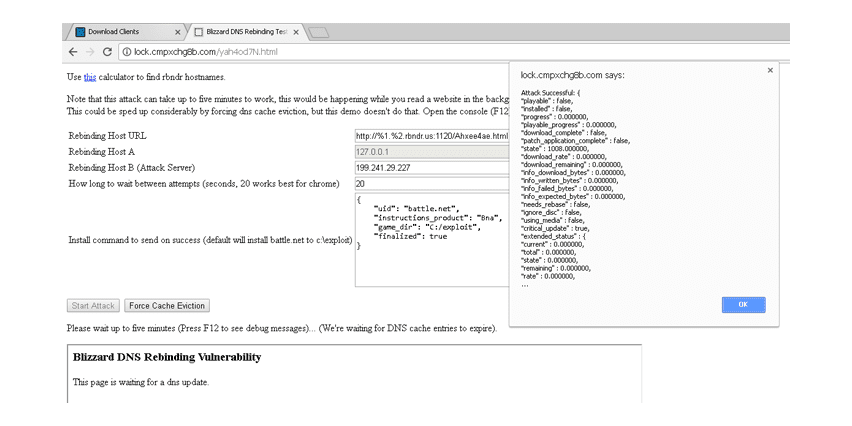Open the 'this' calculator link
The image size is (852, 426).
click(x=90, y=77)
